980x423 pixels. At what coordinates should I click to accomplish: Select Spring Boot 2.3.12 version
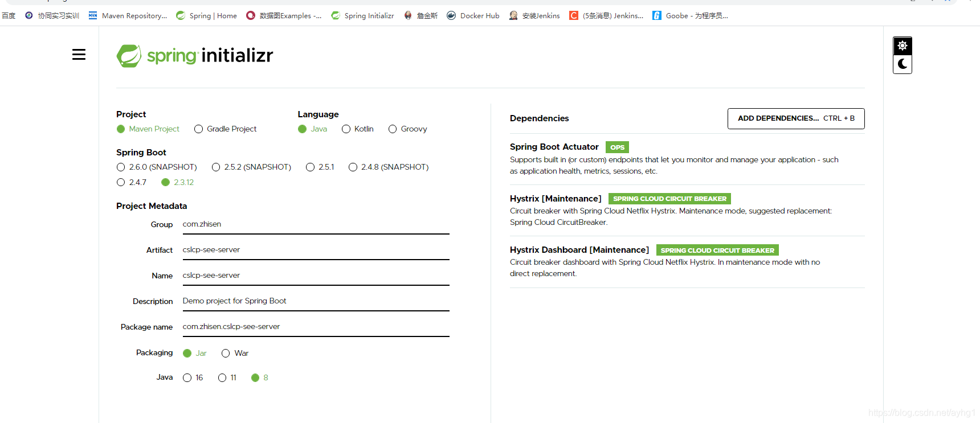click(x=178, y=183)
